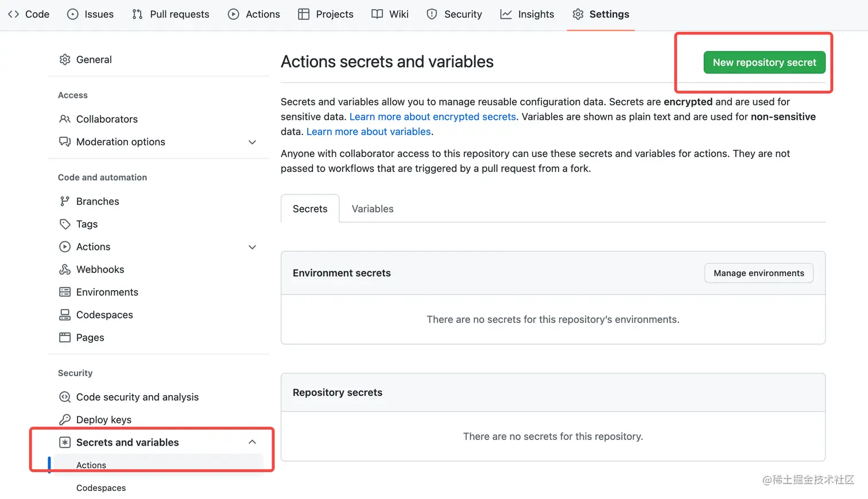
Task: Open the Pull requests tab
Action: (x=170, y=14)
